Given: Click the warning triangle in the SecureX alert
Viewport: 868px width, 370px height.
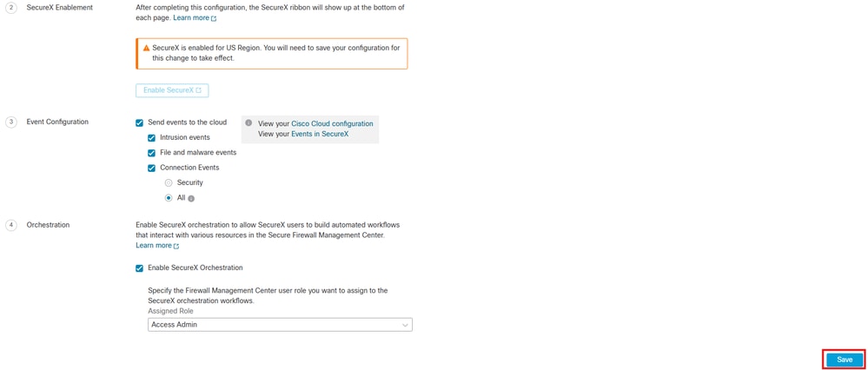Looking at the screenshot, I should tap(146, 49).
